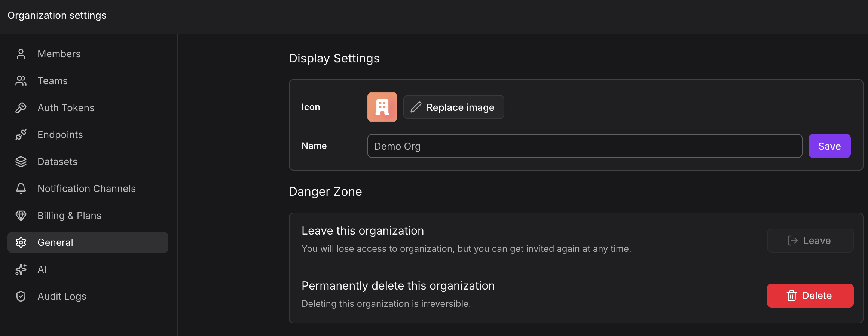Click the Datasets layers icon

[21, 162]
